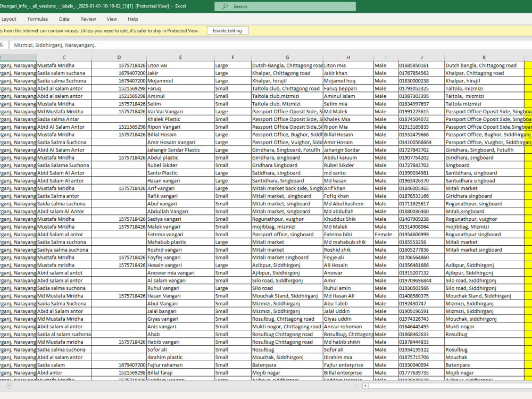Select the cell "Vai Vai Vangari"
Viewport: 532px width, 399px height.
(180, 112)
